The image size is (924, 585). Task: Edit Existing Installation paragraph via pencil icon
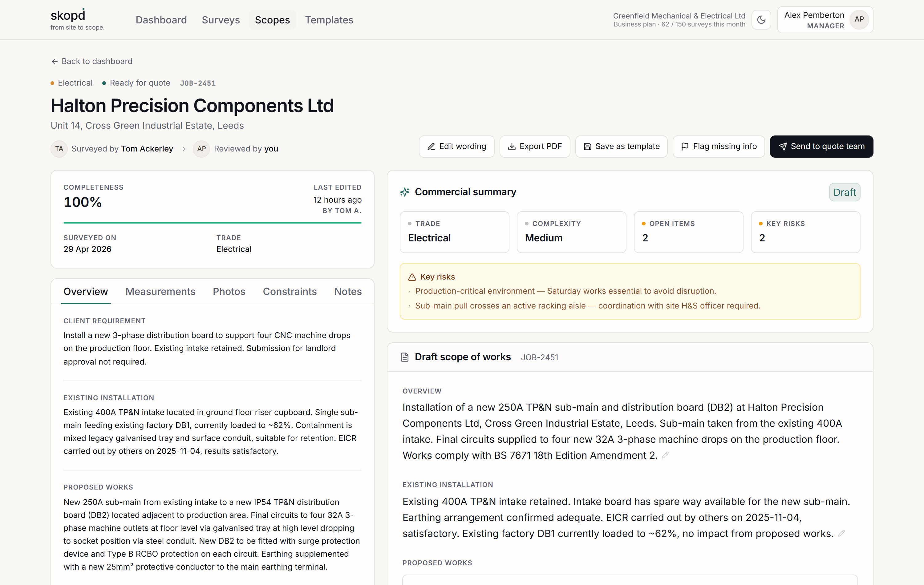(x=841, y=533)
